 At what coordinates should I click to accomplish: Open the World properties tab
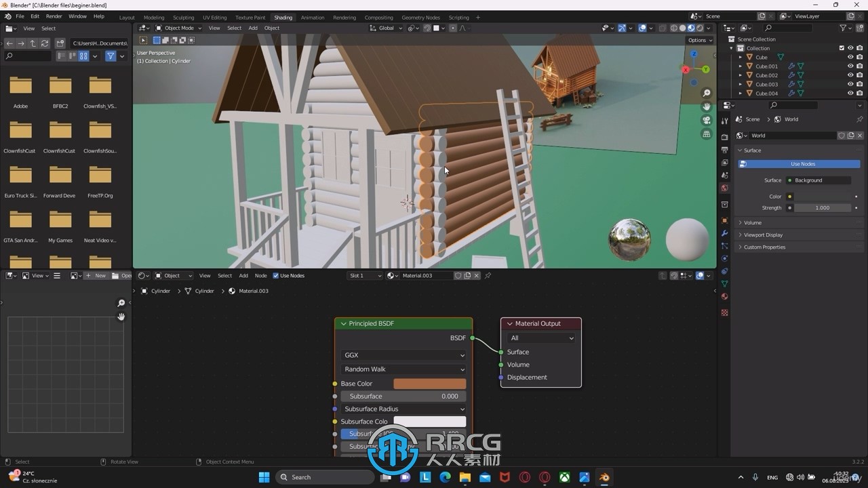tap(724, 188)
